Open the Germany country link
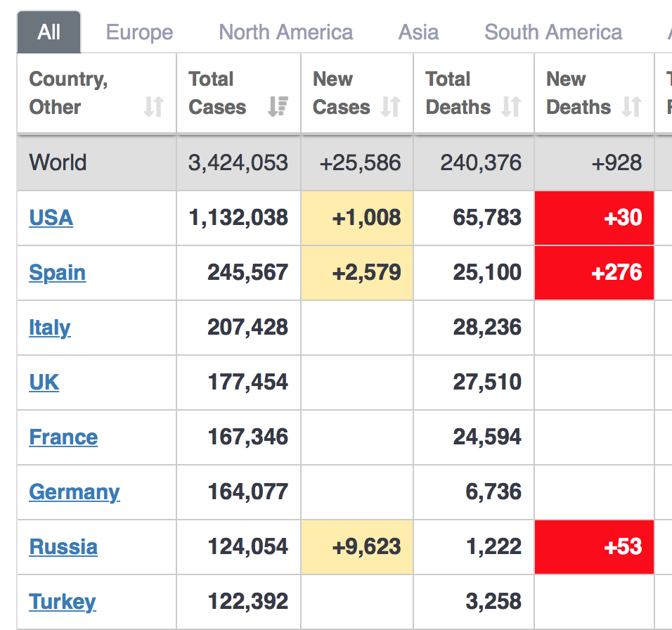The height and width of the screenshot is (630, 672). coord(74,492)
